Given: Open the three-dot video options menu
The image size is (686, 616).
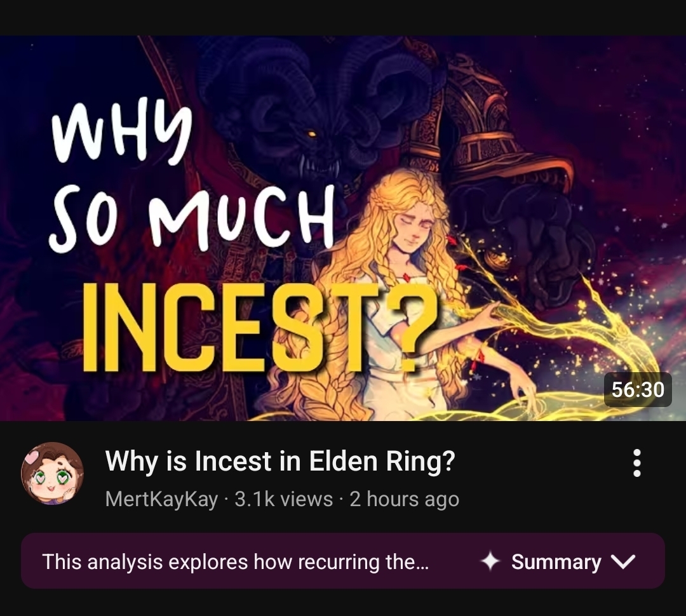Looking at the screenshot, I should point(637,462).
